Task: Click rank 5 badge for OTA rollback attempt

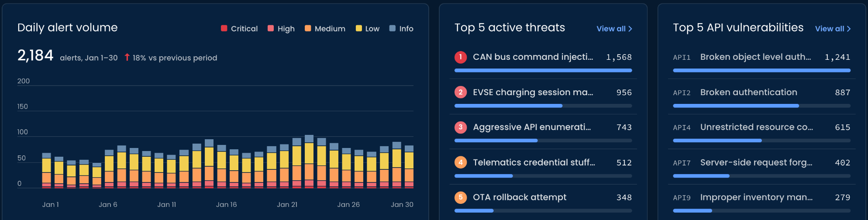Action: point(461,197)
